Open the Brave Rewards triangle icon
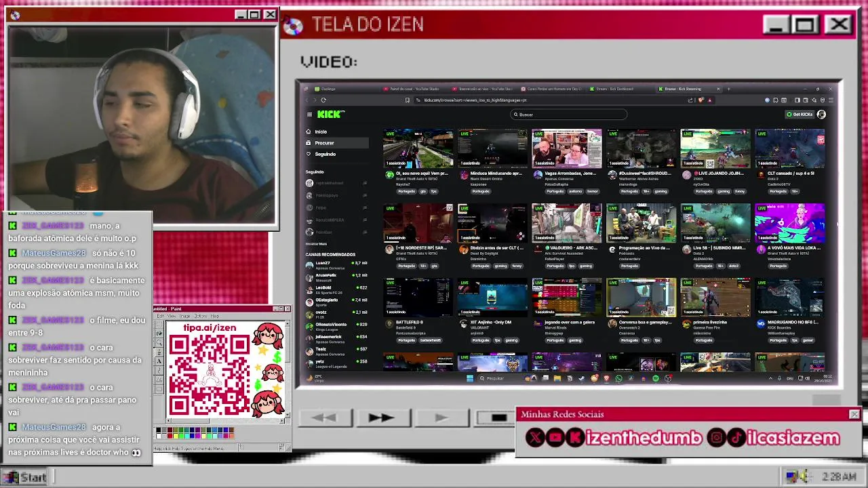The width and height of the screenshot is (868, 488). pyautogui.click(x=709, y=100)
